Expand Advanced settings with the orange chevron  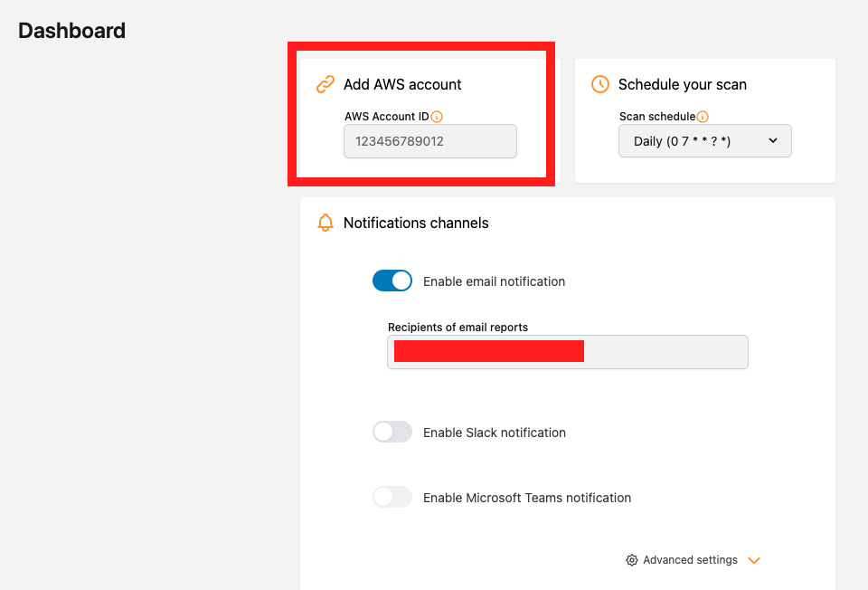pyautogui.click(x=754, y=560)
